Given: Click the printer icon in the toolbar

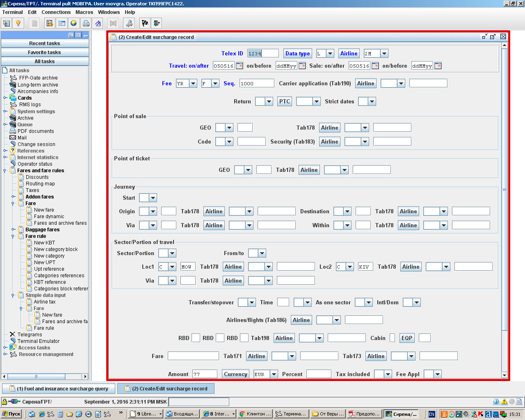Looking at the screenshot, I should (x=86, y=23).
